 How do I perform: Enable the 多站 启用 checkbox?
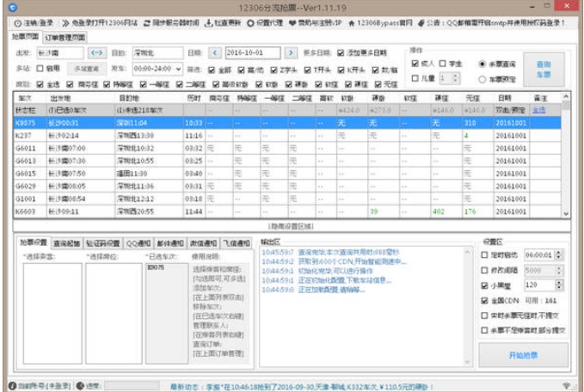pos(40,69)
